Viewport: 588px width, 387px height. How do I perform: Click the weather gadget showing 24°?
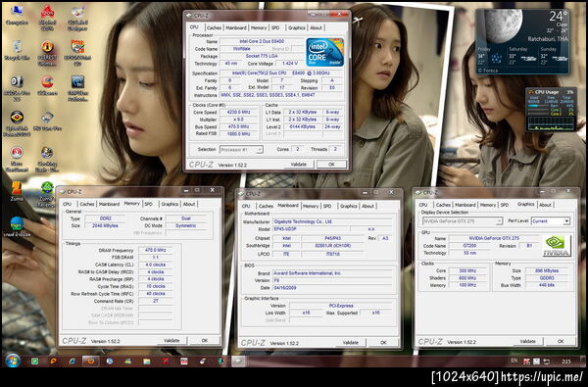[522, 41]
